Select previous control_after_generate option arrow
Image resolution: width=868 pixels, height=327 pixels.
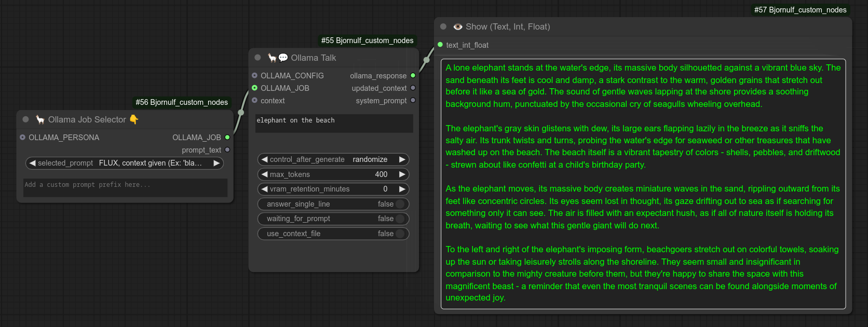point(265,159)
